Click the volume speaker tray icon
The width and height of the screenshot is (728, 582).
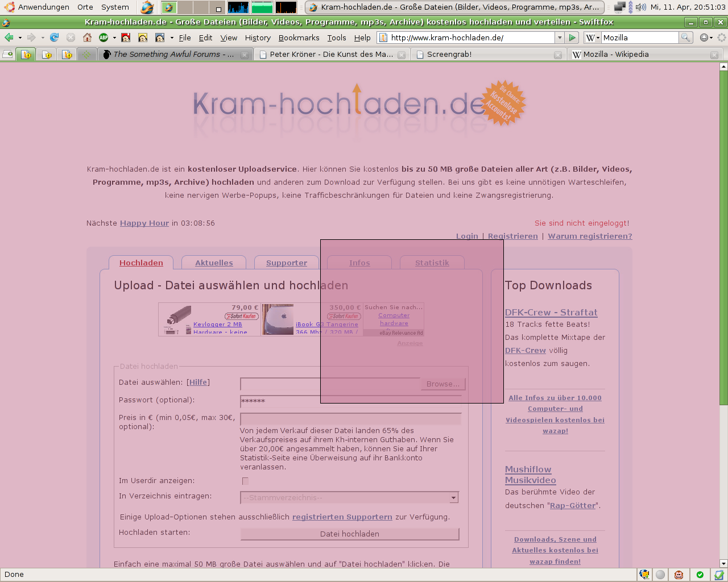click(641, 7)
